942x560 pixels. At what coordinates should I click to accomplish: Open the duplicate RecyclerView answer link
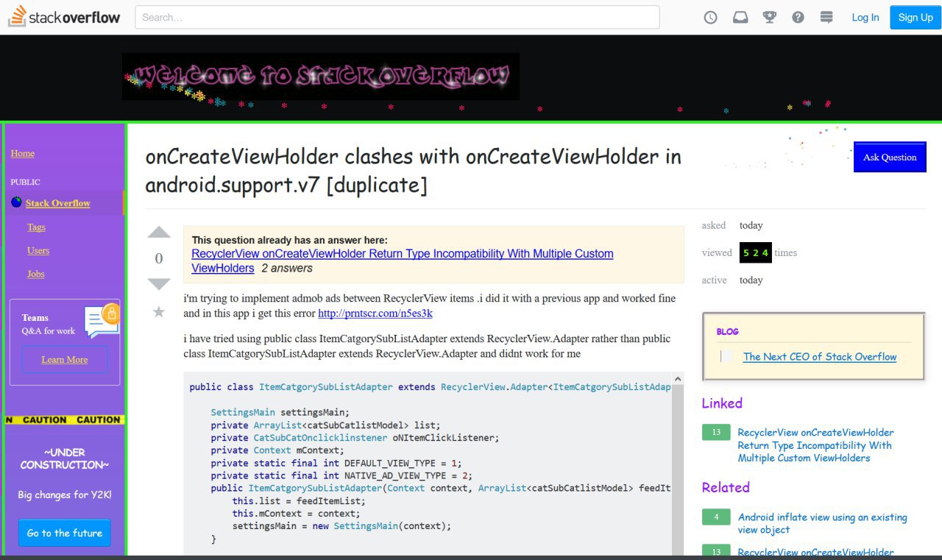[x=403, y=260]
